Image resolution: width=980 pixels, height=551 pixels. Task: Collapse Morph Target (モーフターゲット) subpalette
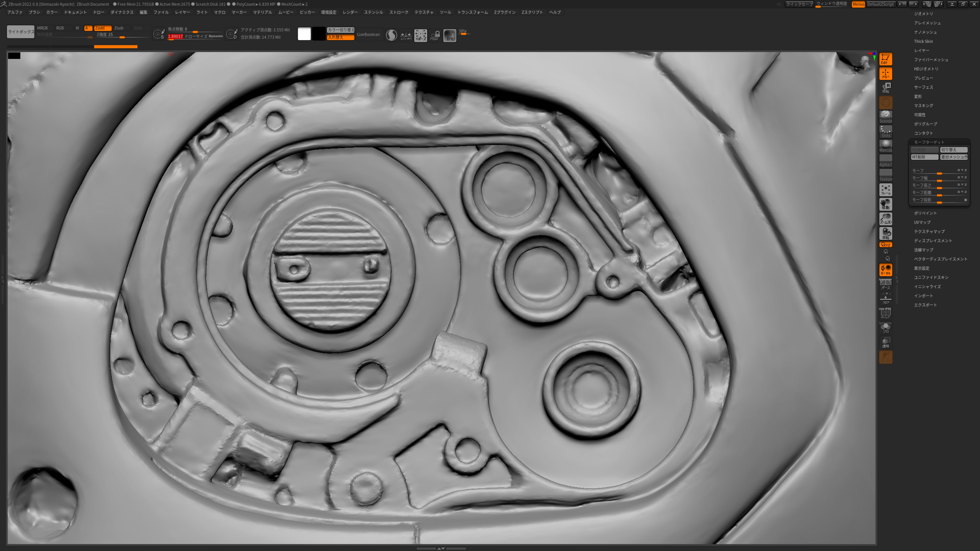[x=929, y=142]
